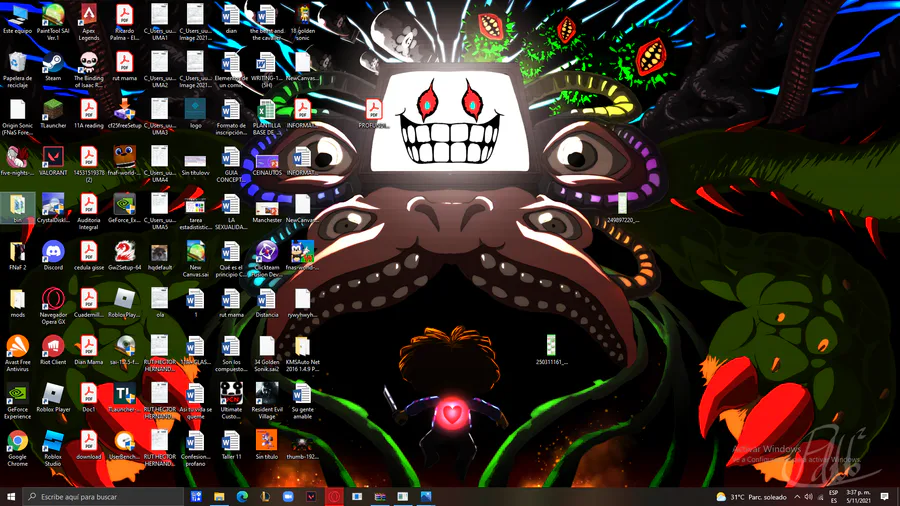The height and width of the screenshot is (506, 900).
Task: Open Resident Evil Village shortcut
Action: click(267, 402)
